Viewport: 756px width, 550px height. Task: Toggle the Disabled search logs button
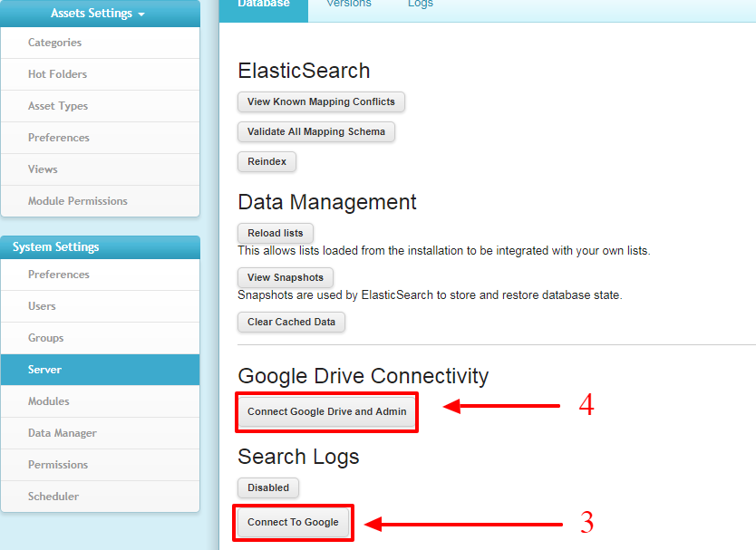pos(268,487)
